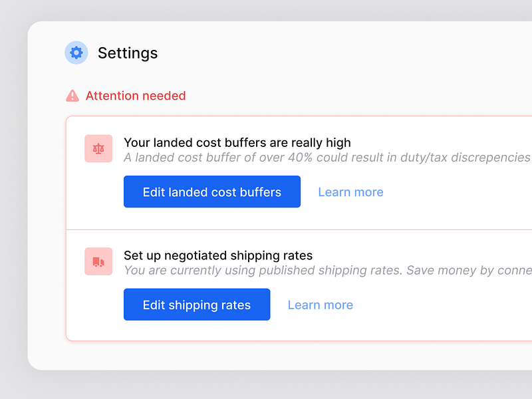Open Learn more about landed cost buffers
This screenshot has height=399, width=532.
tap(350, 192)
